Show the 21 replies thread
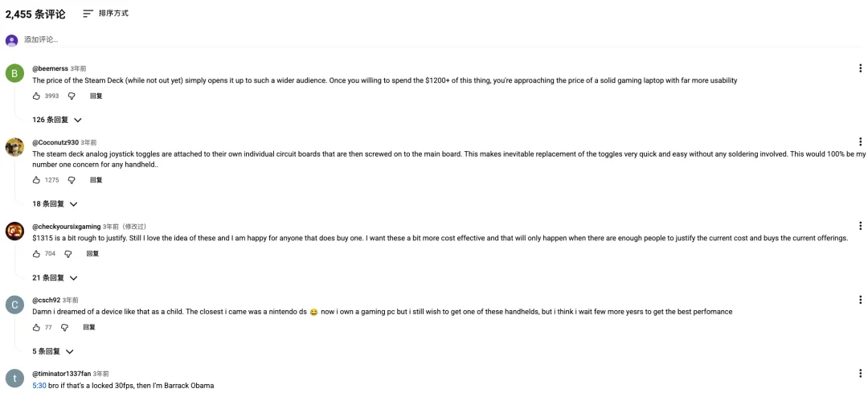868x397 pixels. 55,278
